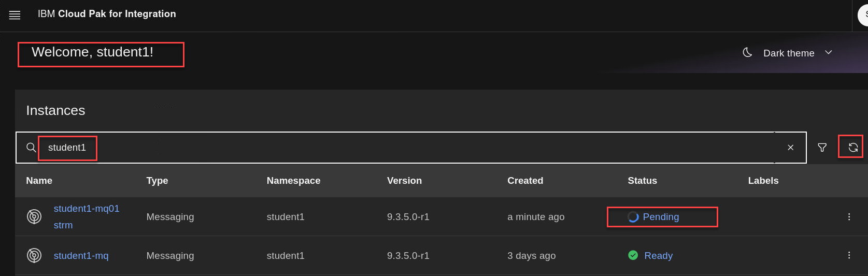Expand the Dark theme dropdown

(828, 52)
